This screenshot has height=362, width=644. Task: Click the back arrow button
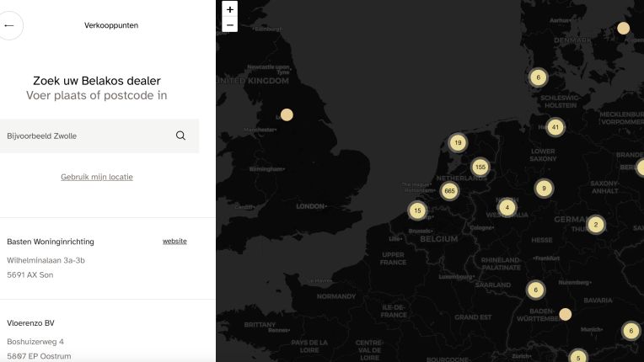click(9, 25)
